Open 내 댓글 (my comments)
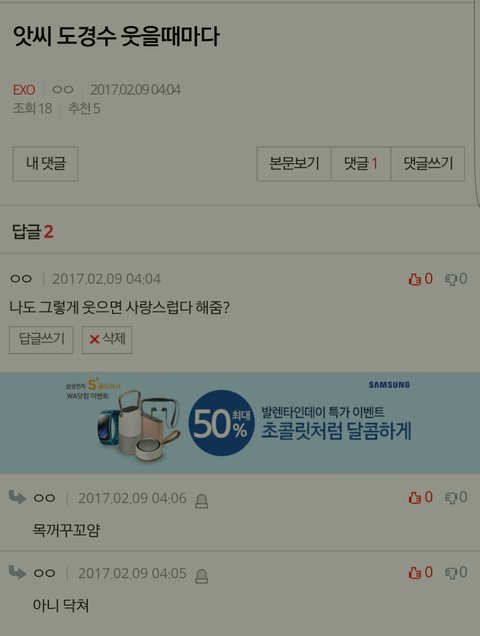The width and height of the screenshot is (480, 636). point(45,164)
